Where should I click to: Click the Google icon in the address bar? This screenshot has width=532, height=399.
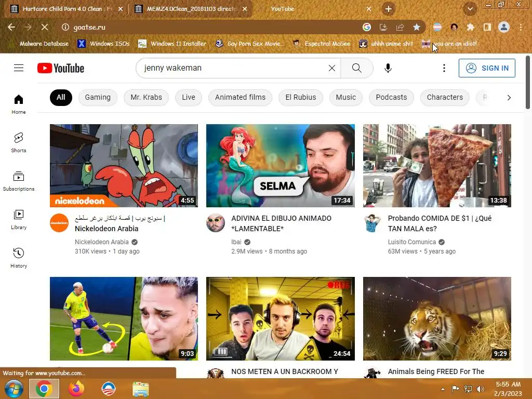coord(366,27)
